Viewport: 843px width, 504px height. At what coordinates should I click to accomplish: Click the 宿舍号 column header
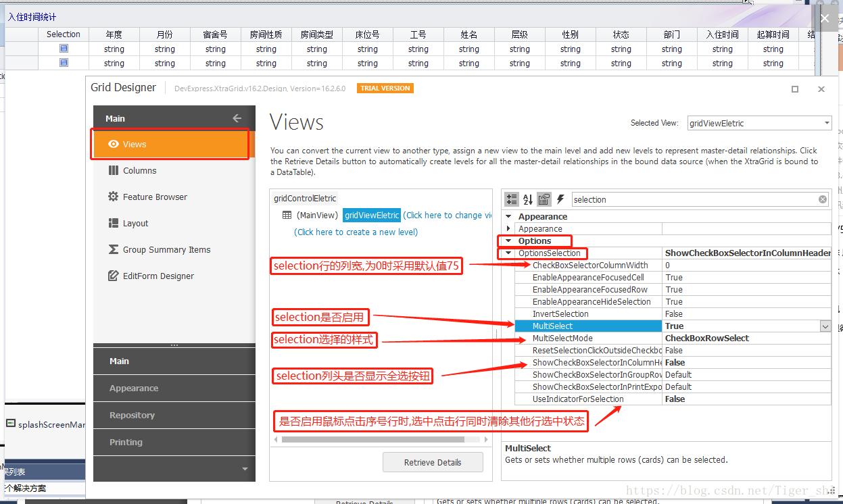tap(216, 34)
